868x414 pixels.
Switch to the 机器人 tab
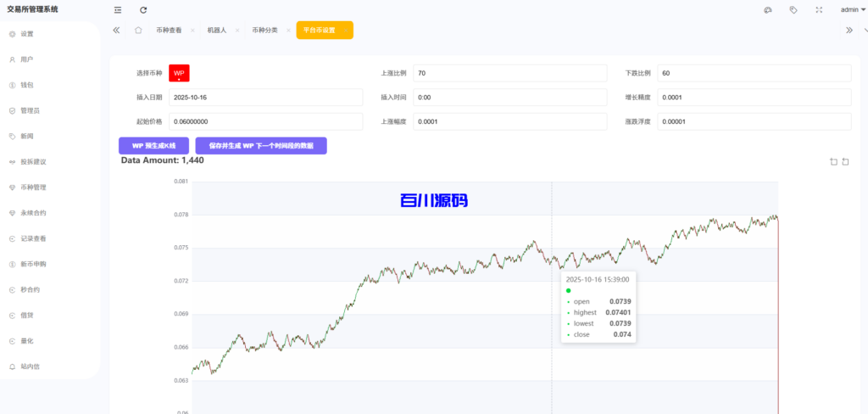pos(217,31)
